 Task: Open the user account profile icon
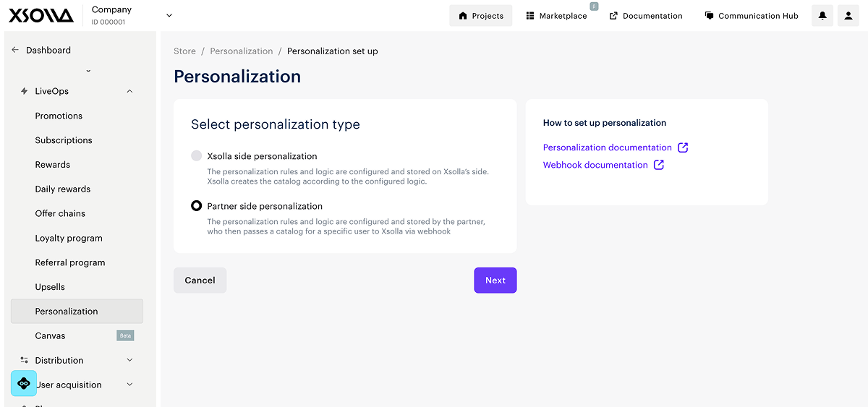coord(848,16)
